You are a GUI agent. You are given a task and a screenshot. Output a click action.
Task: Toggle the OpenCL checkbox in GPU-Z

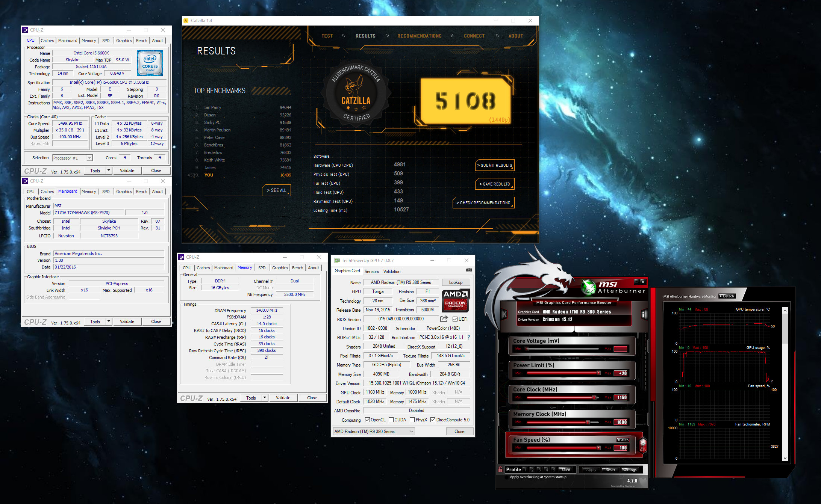pos(368,420)
